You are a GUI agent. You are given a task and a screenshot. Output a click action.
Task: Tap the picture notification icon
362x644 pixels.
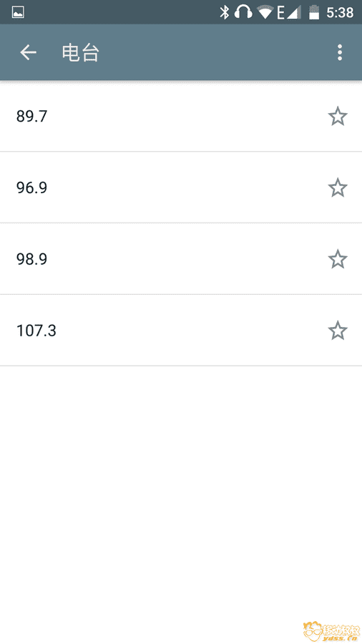pyautogui.click(x=18, y=12)
